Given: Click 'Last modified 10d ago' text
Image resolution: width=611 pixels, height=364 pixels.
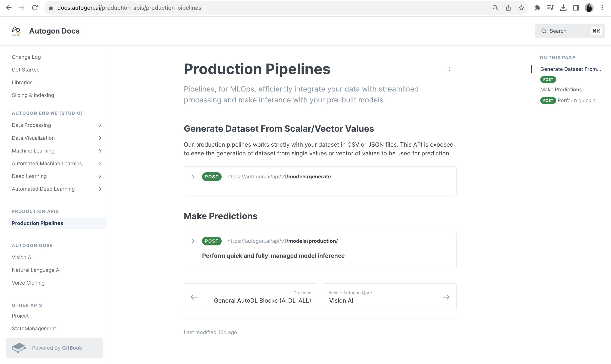Looking at the screenshot, I should (210, 332).
